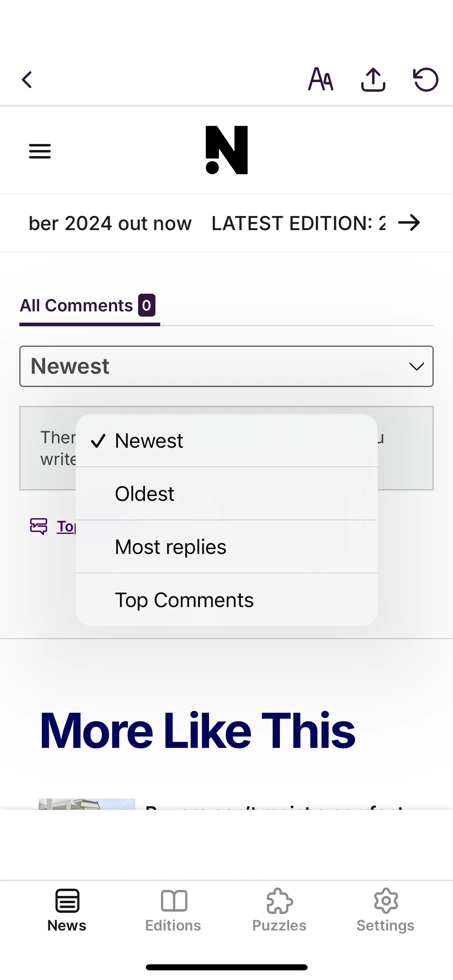This screenshot has height=980, width=453.
Task: Tap the reload refresh icon
Action: 426,79
